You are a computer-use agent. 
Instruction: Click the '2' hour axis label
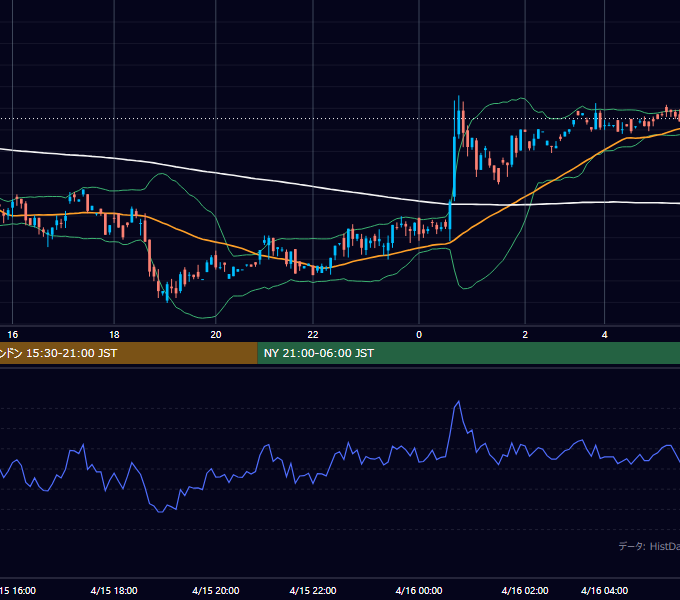coord(525,335)
